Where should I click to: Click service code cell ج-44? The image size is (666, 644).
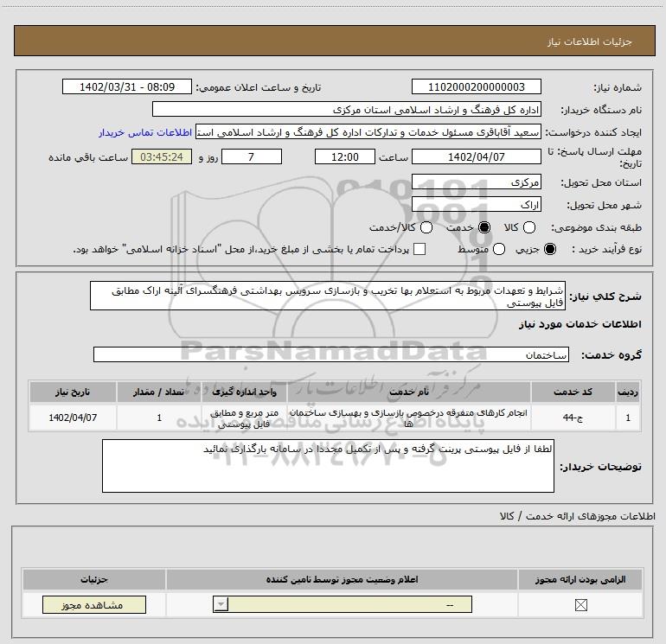click(x=573, y=418)
